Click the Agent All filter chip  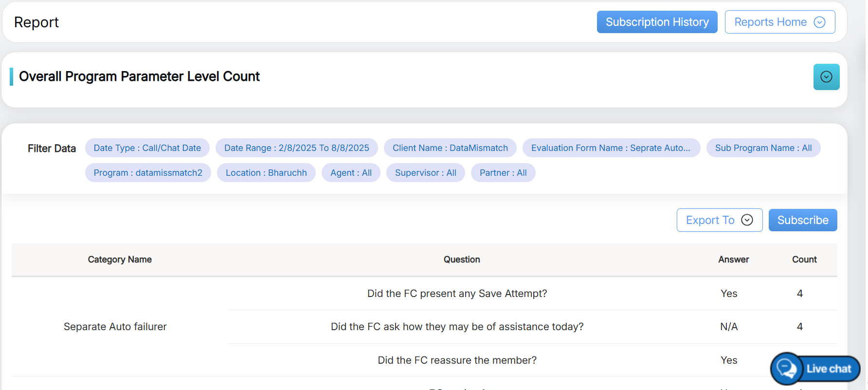(351, 173)
